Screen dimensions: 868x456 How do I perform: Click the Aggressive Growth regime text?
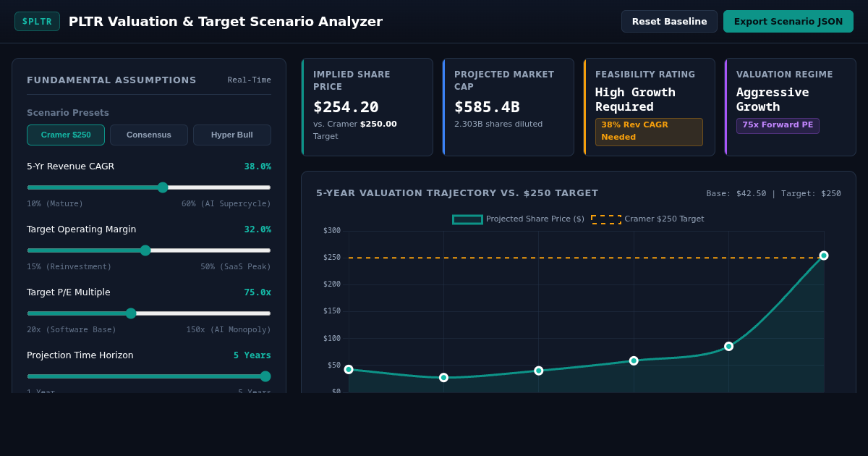click(x=773, y=99)
